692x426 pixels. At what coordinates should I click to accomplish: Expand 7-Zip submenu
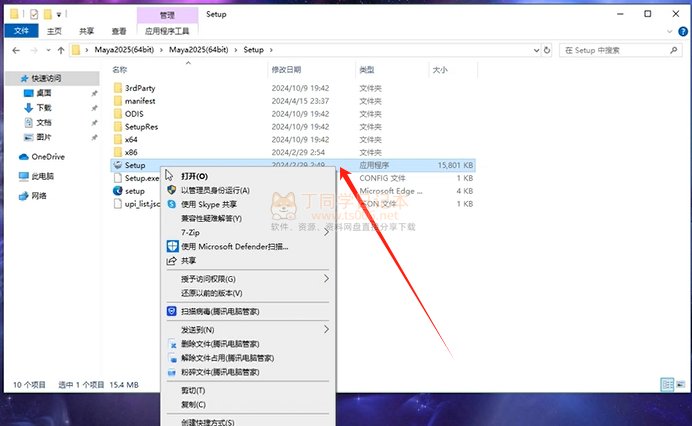coord(326,232)
